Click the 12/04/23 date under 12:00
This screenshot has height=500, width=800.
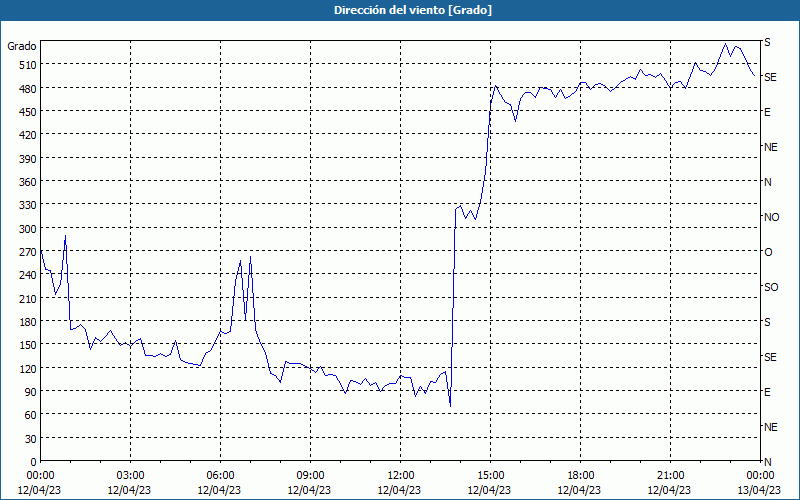399,490
